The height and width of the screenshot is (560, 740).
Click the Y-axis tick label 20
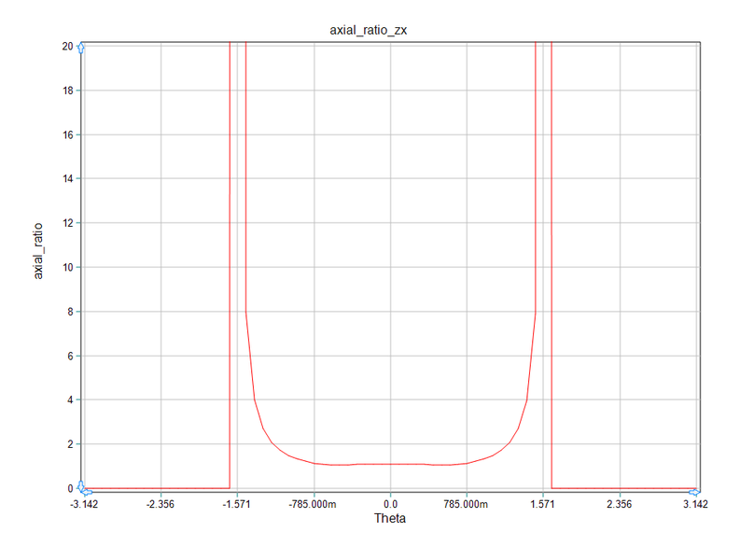coord(68,47)
